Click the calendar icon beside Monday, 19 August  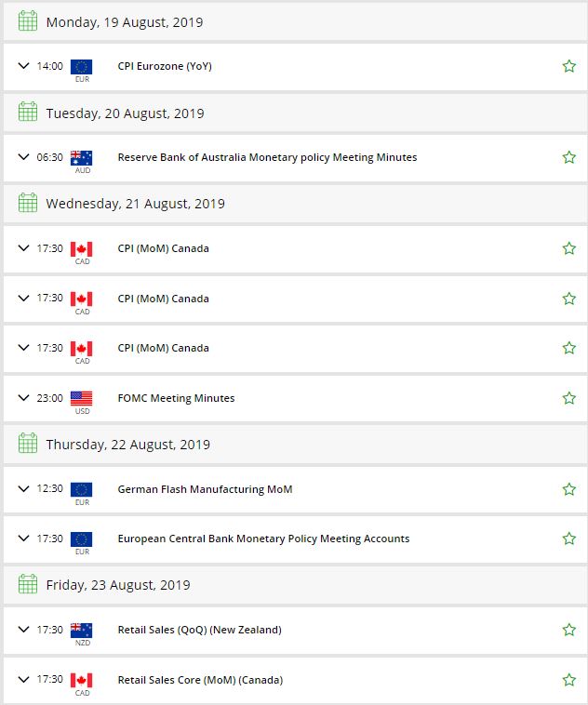tap(28, 21)
